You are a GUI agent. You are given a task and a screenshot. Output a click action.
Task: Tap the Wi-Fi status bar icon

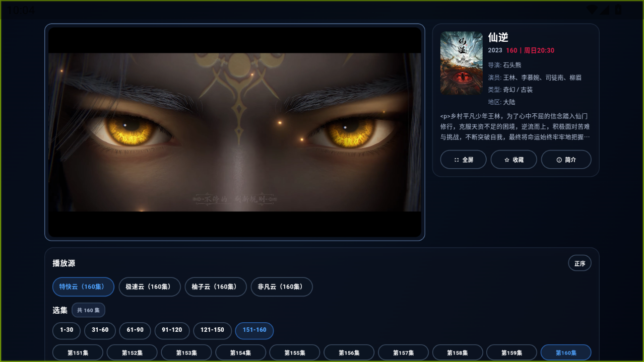pos(593,10)
